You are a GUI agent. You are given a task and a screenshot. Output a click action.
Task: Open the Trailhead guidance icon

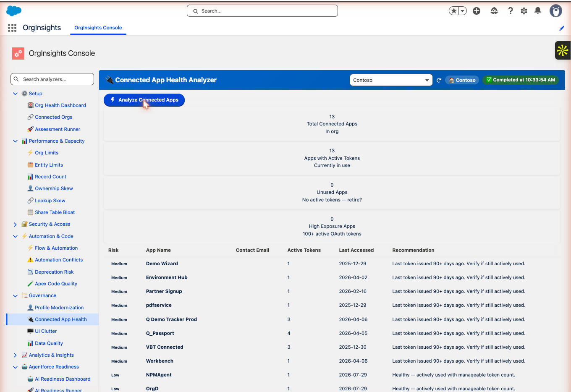coord(494,11)
